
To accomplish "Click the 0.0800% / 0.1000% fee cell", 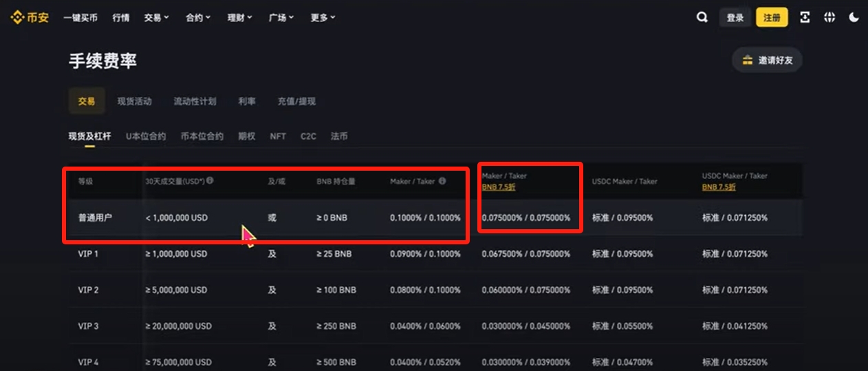I will coord(425,290).
